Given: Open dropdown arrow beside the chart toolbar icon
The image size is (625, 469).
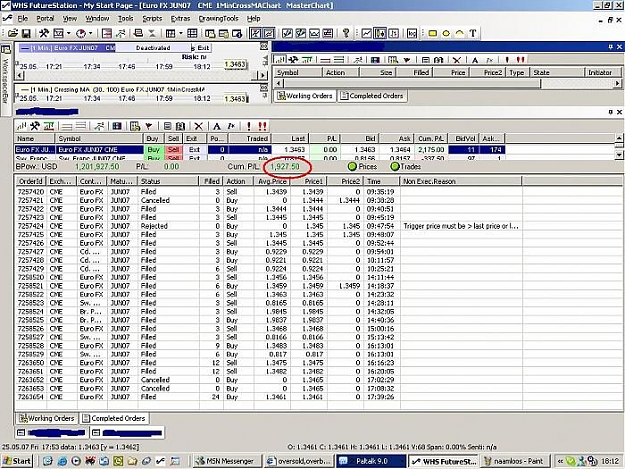Looking at the screenshot, I should [69, 33].
